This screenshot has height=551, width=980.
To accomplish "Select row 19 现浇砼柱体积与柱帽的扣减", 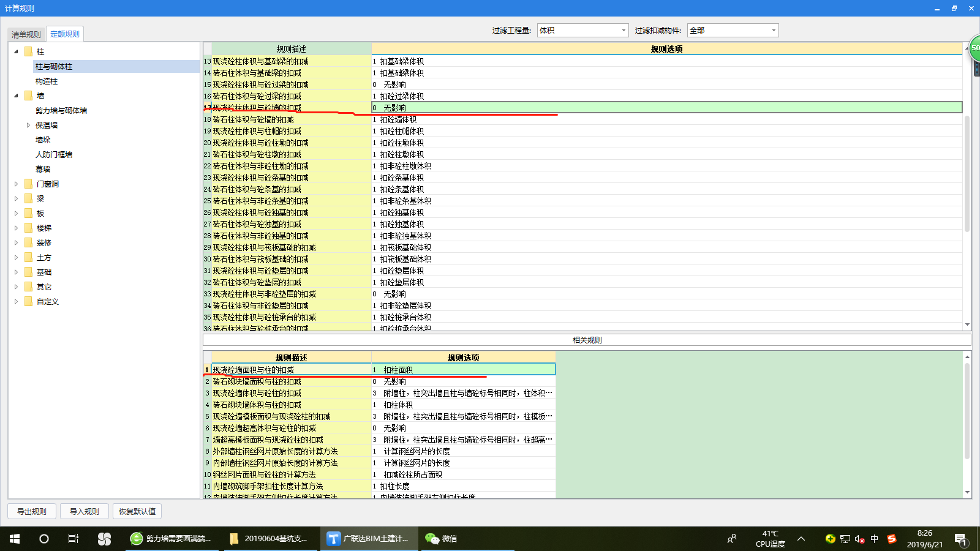I will pyautogui.click(x=292, y=131).
